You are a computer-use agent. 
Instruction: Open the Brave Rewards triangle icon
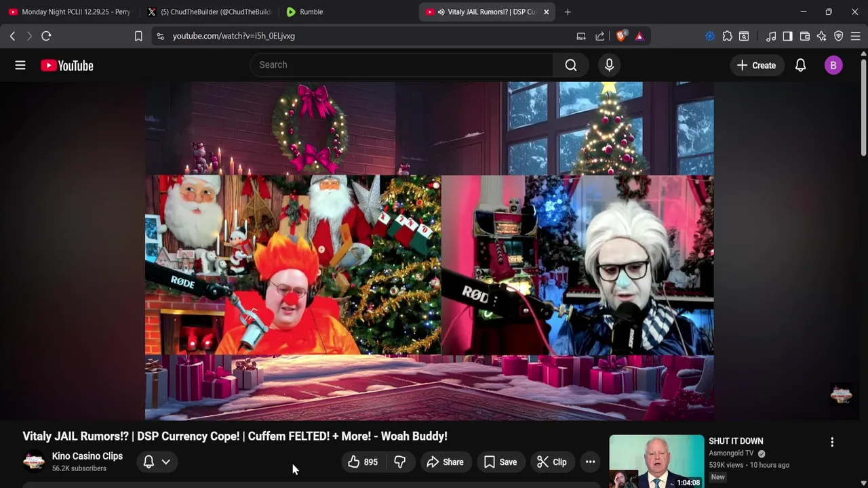(639, 36)
